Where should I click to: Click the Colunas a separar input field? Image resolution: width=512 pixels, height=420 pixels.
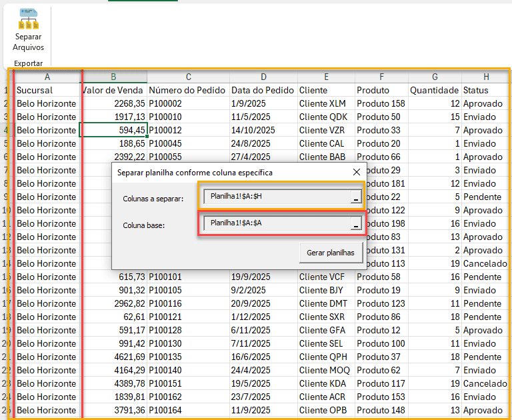[277, 196]
